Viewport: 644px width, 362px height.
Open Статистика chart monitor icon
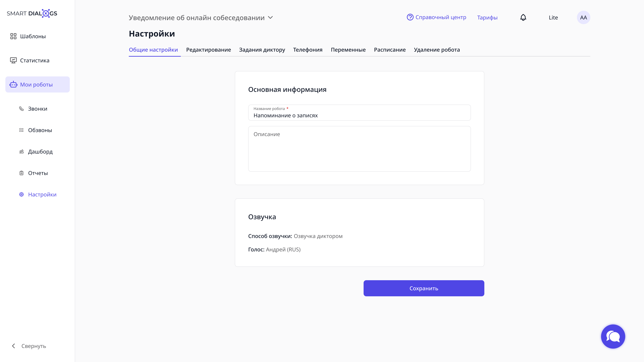click(x=13, y=61)
